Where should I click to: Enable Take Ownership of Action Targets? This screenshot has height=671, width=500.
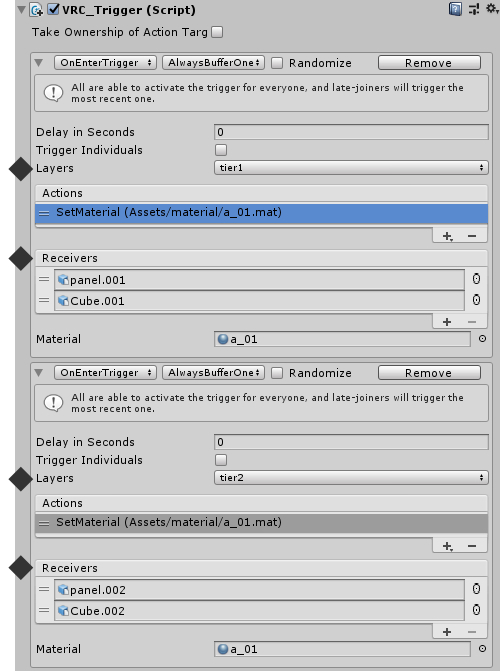coord(217,32)
